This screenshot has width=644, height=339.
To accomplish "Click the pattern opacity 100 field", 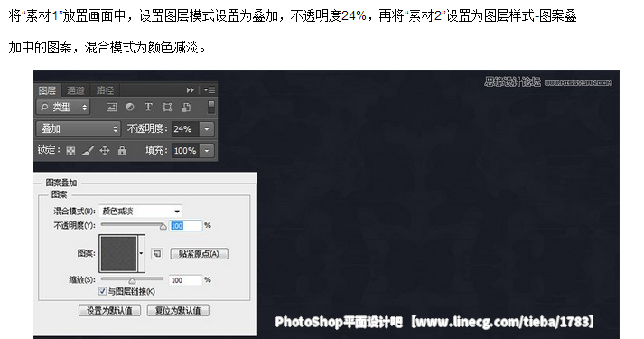I will [x=186, y=226].
